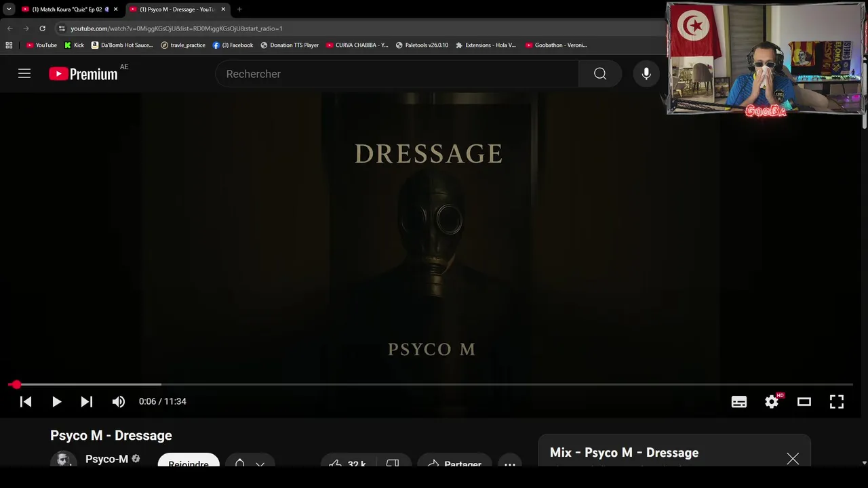Viewport: 868px width, 488px height.
Task: Click the scrollbar down arrow
Action: coord(864,463)
